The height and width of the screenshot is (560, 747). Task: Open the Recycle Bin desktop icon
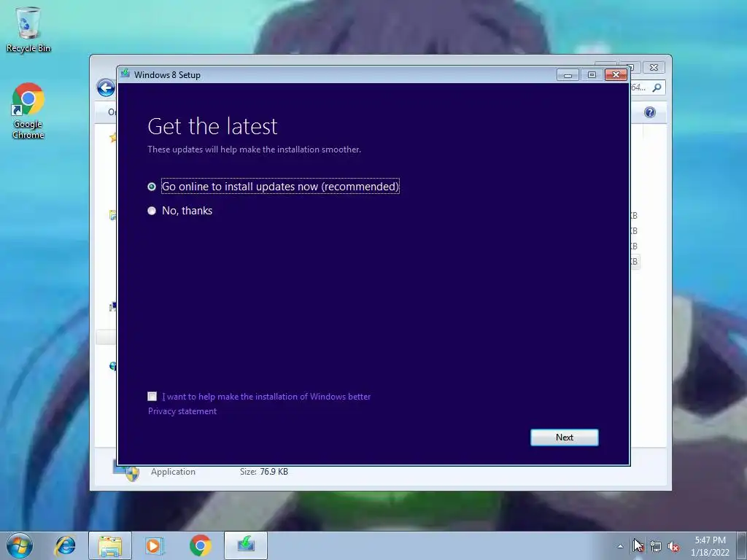click(28, 28)
